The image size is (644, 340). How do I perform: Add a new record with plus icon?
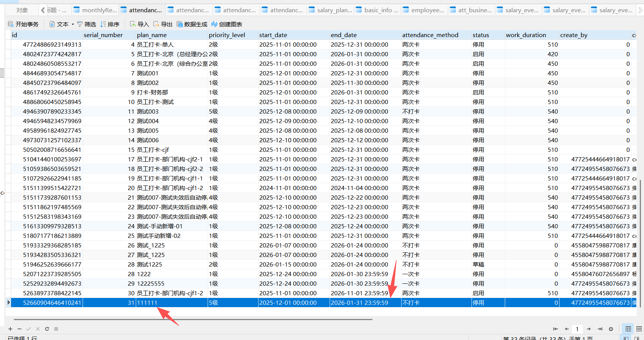(10, 329)
